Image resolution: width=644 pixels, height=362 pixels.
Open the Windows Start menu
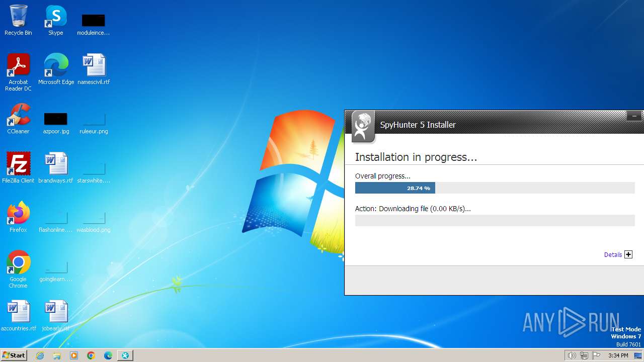(x=14, y=355)
